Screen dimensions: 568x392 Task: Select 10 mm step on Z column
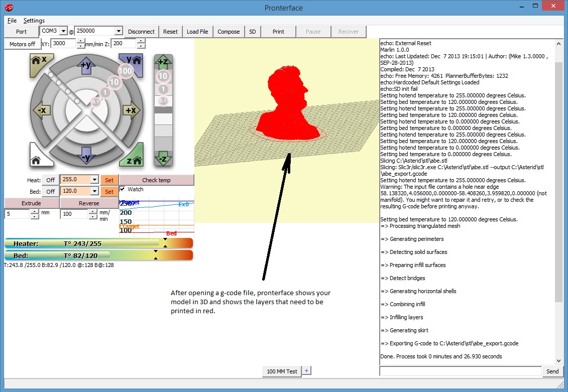coord(163,76)
